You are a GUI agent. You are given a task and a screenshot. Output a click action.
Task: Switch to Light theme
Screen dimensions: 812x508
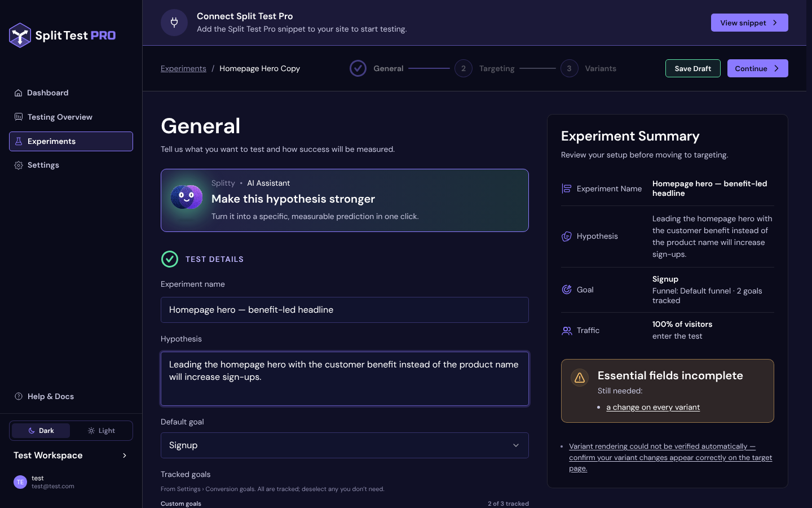(101, 431)
